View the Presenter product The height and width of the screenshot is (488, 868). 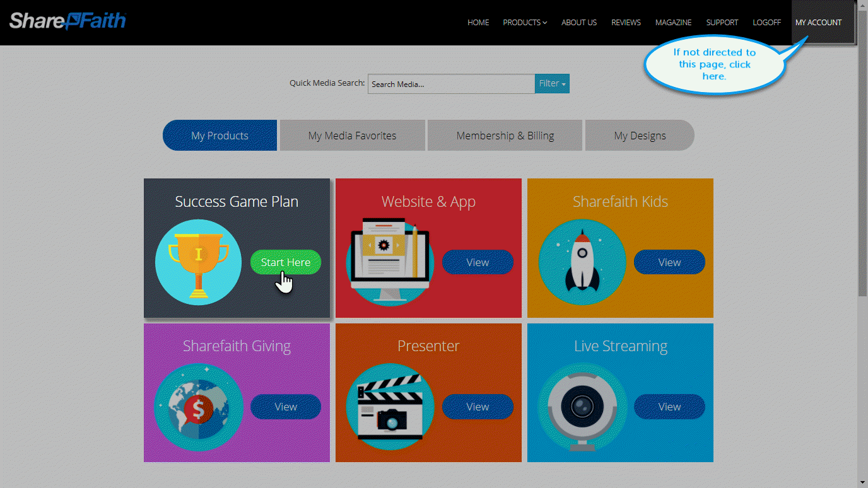478,407
